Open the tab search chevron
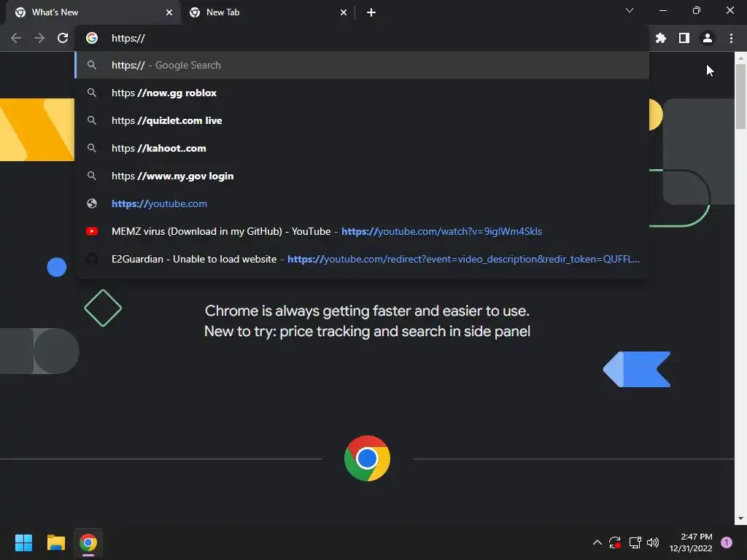The width and height of the screenshot is (747, 560). [630, 10]
